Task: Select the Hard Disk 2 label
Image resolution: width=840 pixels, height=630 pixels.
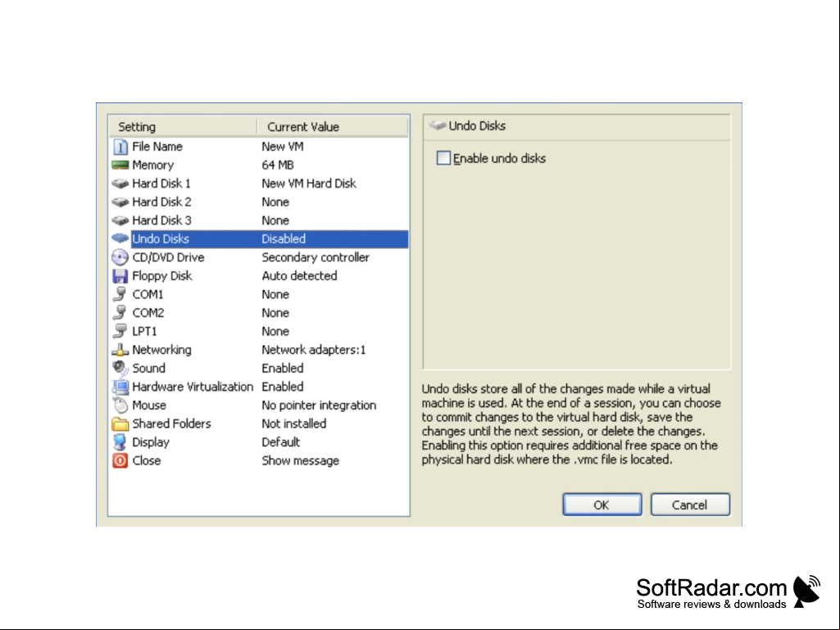Action: tap(161, 202)
